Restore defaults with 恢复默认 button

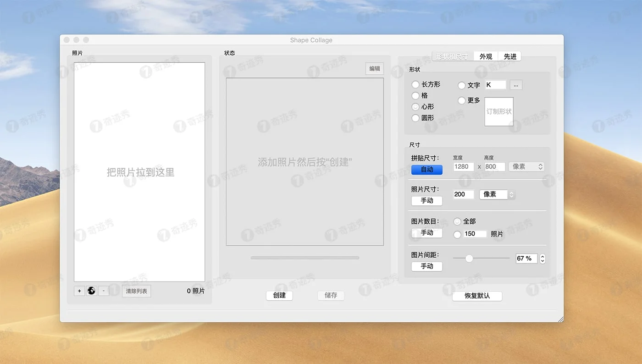click(477, 296)
